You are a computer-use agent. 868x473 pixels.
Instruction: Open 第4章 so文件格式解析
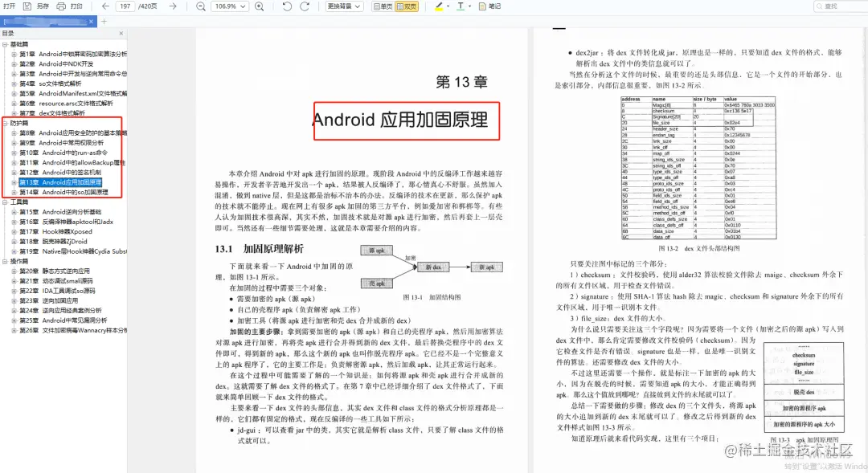[x=51, y=84]
